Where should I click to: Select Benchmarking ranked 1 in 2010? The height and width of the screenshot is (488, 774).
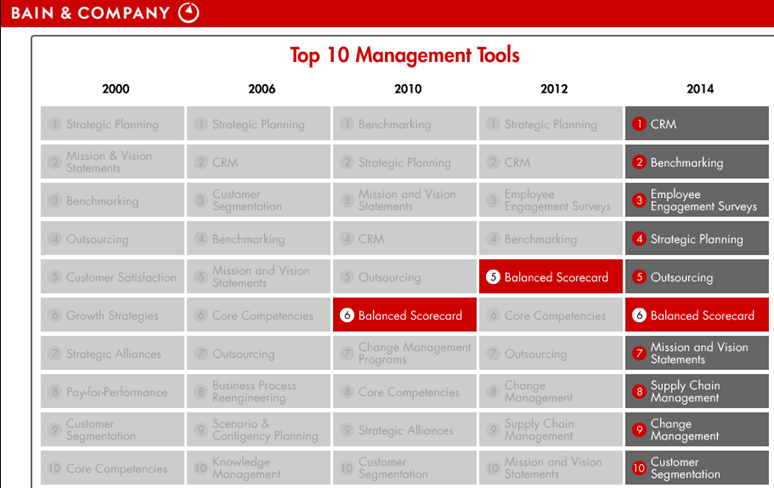pos(405,123)
